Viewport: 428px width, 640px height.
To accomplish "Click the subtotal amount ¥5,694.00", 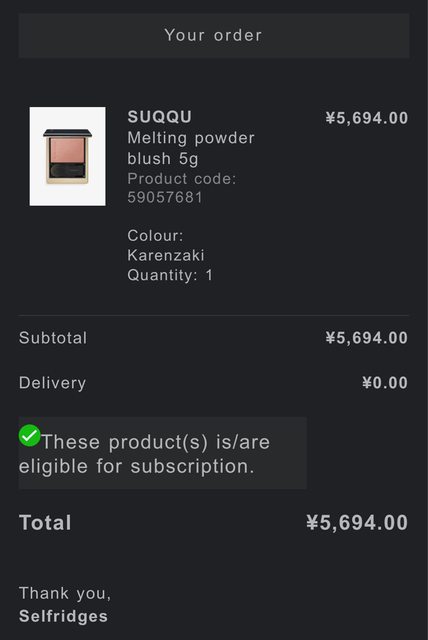I will pos(366,338).
